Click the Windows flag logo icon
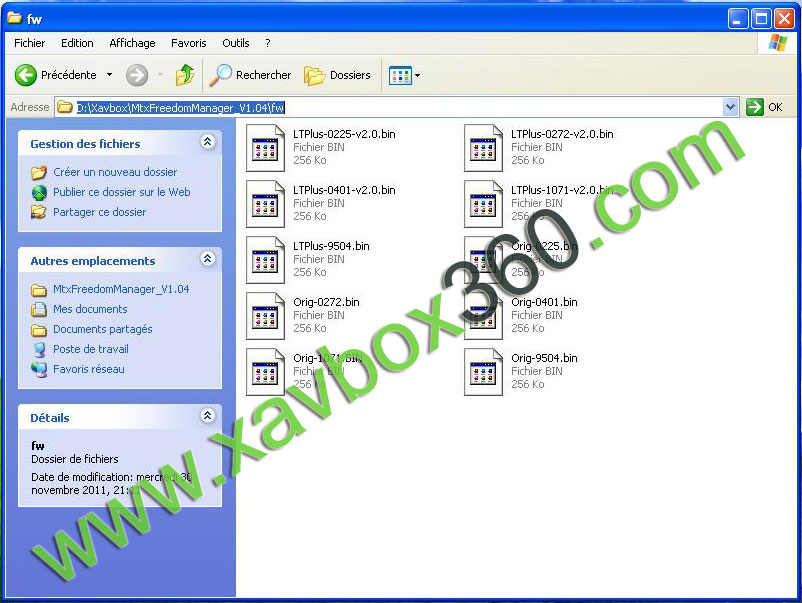The image size is (802, 603). 777,43
